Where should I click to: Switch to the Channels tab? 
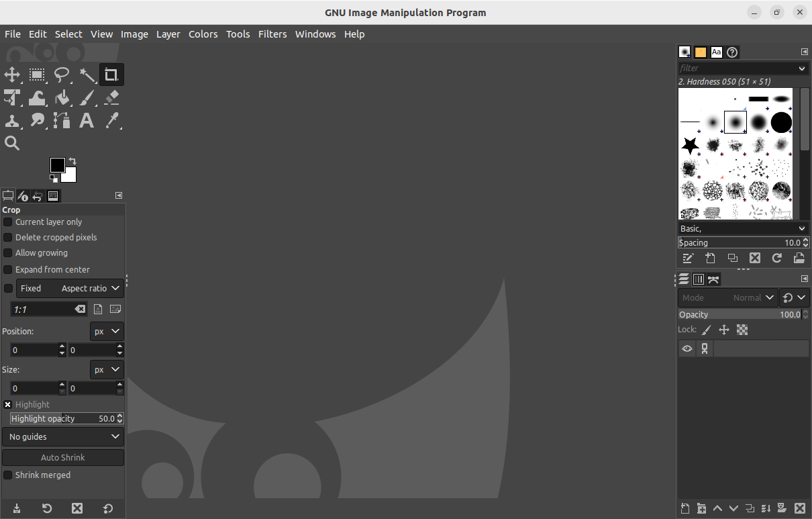[699, 279]
